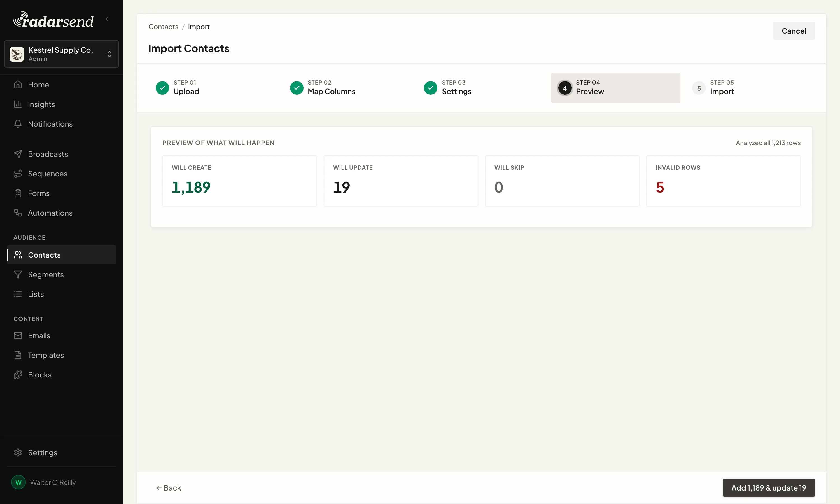Click Step 02 green checkmark icon

297,88
